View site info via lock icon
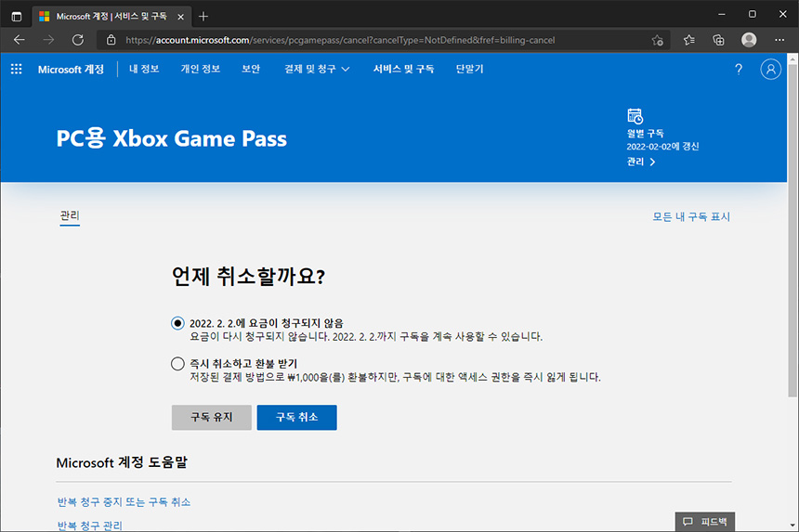This screenshot has width=799, height=532. tap(111, 40)
